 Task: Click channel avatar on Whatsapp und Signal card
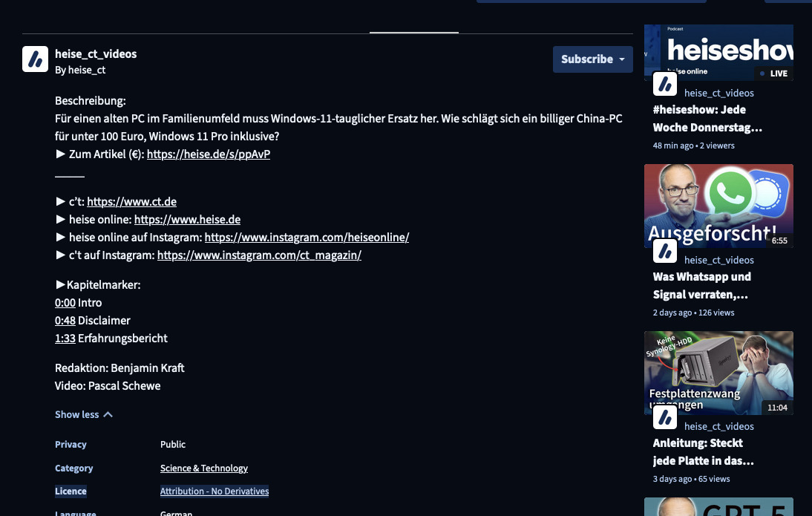click(665, 251)
